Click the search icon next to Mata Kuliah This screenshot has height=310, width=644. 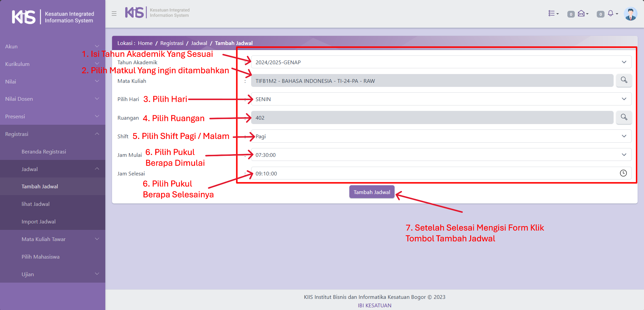click(624, 80)
